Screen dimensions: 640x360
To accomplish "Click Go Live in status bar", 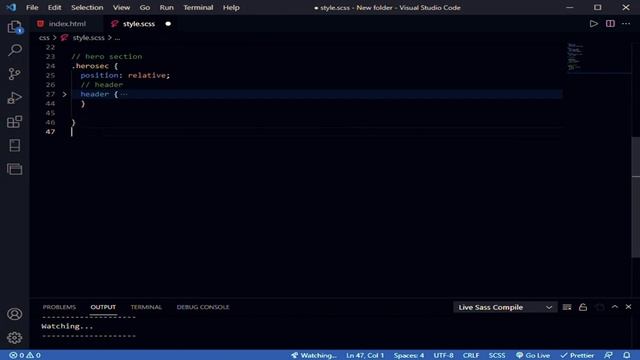I will 533,355.
